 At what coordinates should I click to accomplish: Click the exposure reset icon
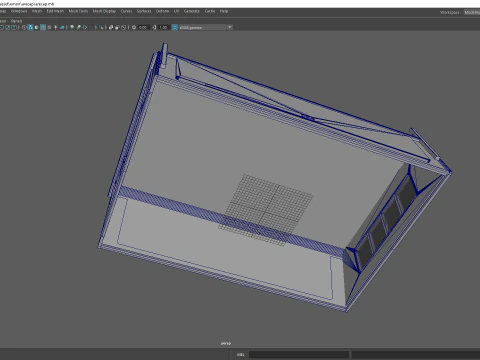[134, 27]
